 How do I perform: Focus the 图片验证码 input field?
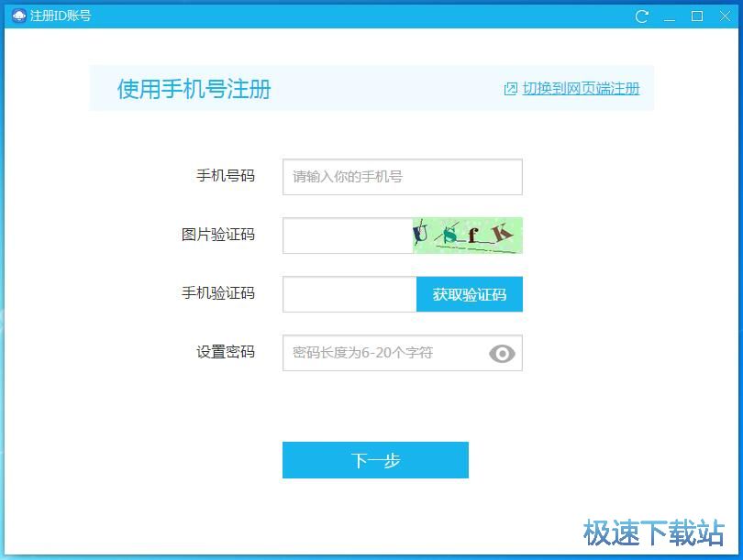348,236
